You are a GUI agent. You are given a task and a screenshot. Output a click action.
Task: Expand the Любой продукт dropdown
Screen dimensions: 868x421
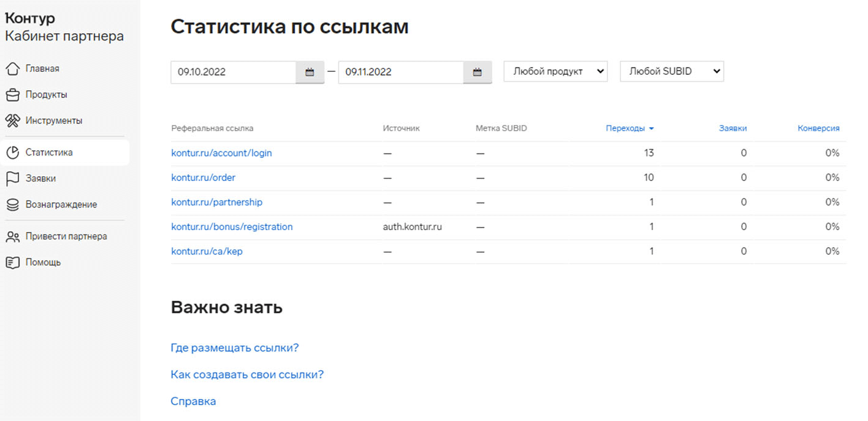click(555, 71)
